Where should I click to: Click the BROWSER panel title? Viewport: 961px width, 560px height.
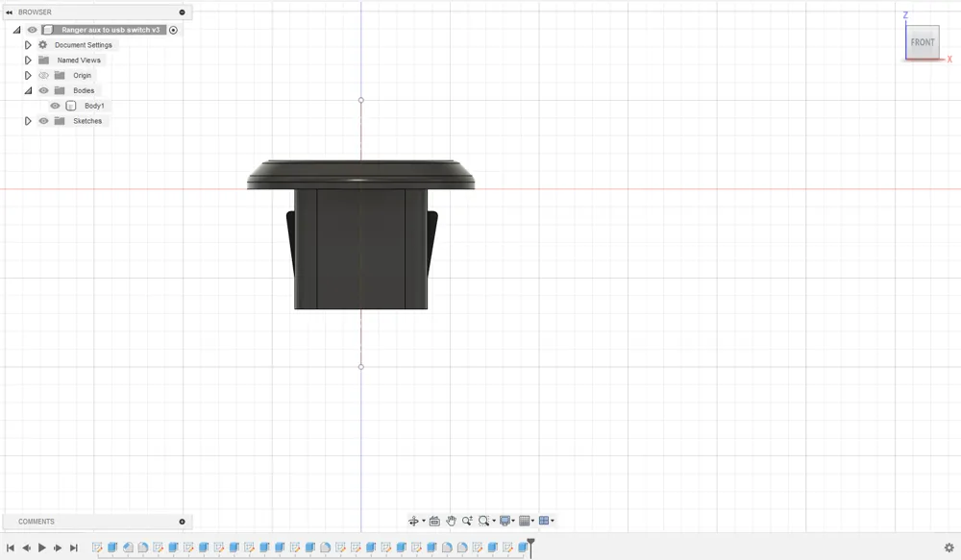pyautogui.click(x=35, y=12)
